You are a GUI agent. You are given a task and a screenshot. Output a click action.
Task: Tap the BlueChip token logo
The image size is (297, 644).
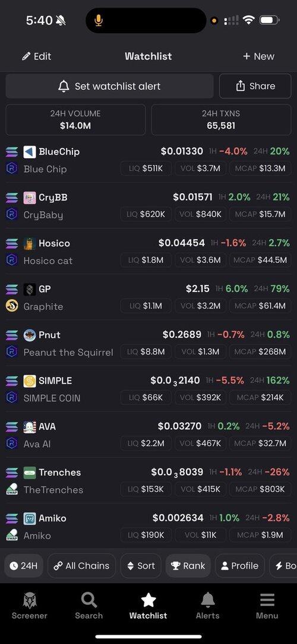(30, 152)
